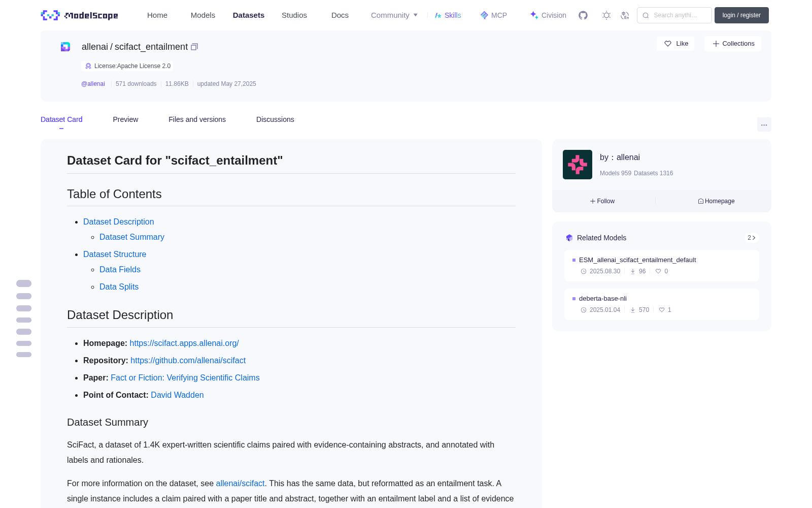
Task: Open the ModelScope logo homepage
Action: [x=79, y=15]
